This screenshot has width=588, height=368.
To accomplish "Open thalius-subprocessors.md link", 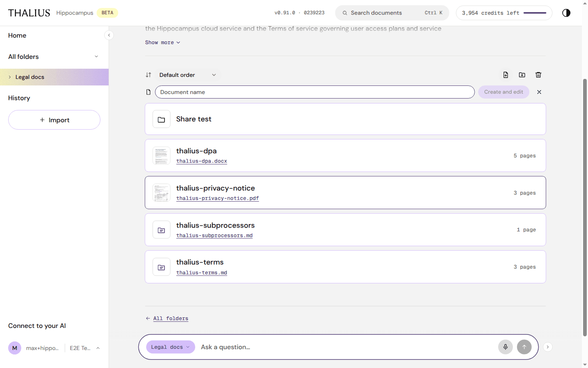I will pos(214,236).
